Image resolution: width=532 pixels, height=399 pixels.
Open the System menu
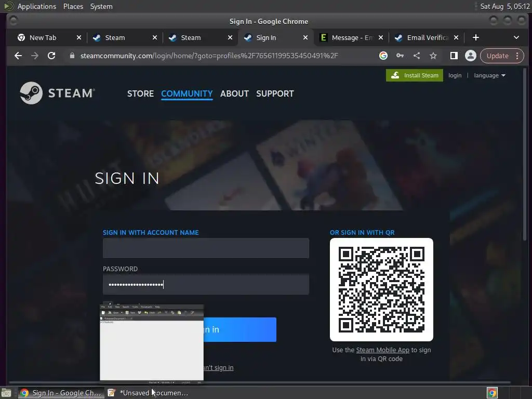click(101, 6)
